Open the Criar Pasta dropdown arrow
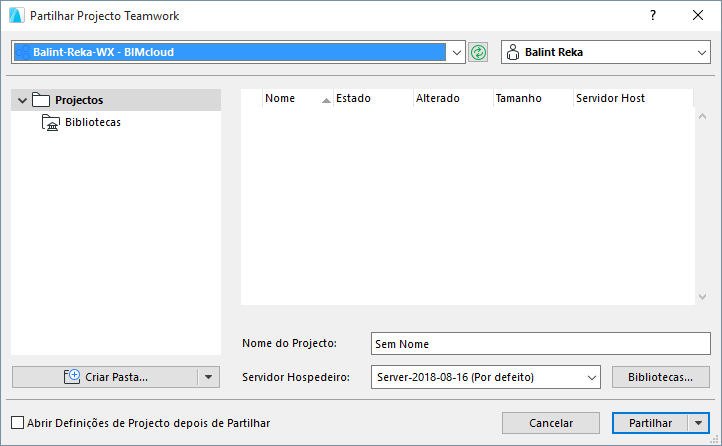The width and height of the screenshot is (722, 446). (209, 377)
